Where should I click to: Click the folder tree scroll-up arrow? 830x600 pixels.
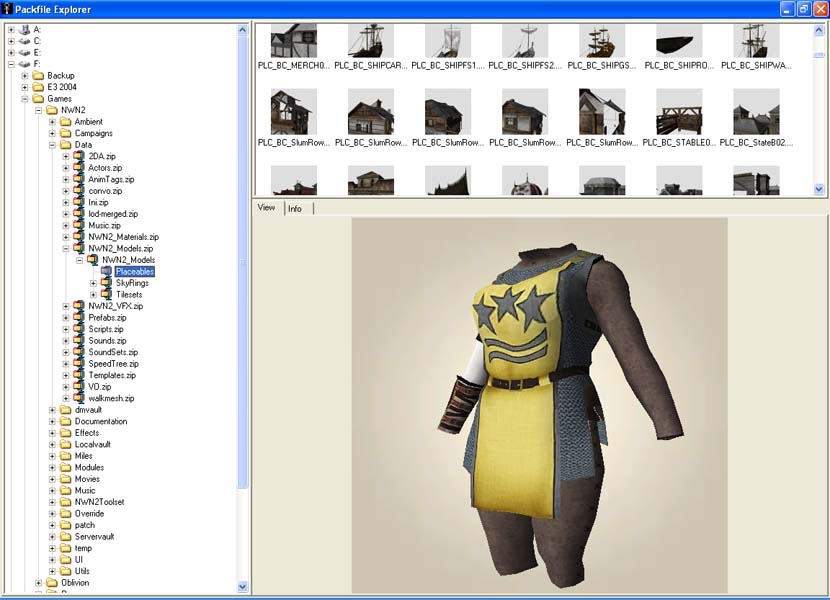242,29
